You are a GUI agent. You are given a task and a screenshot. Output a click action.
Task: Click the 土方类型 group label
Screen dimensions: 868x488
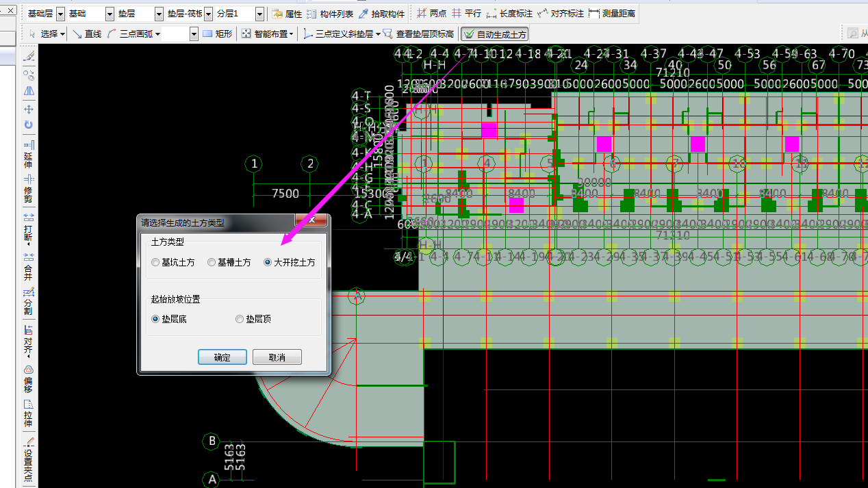[x=168, y=242]
